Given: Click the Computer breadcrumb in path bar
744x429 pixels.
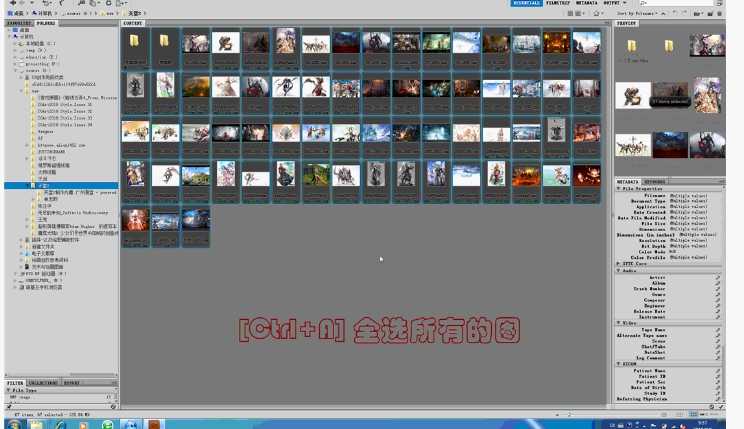Looking at the screenshot, I should point(42,13).
